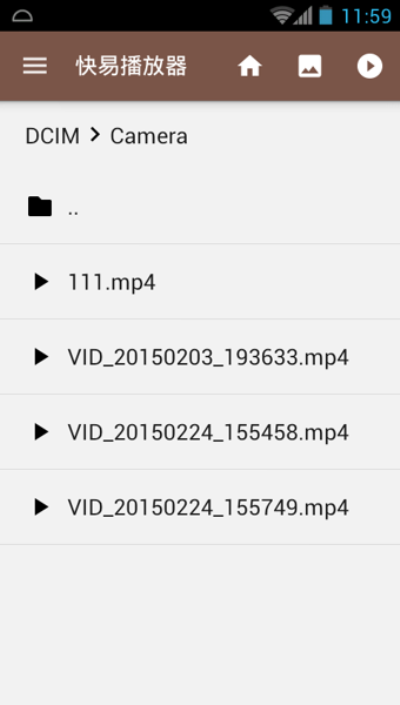The height and width of the screenshot is (705, 400).
Task: Select Camera in the breadcrumb path
Action: pyautogui.click(x=149, y=136)
